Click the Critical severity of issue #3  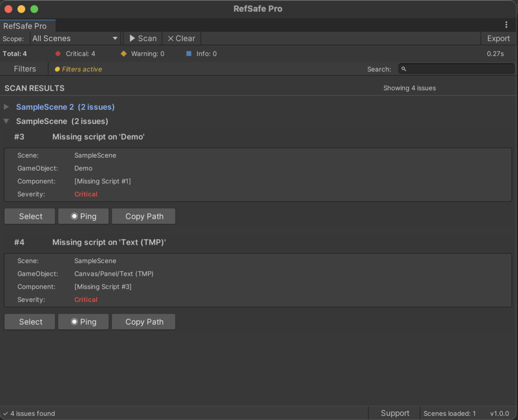click(86, 194)
